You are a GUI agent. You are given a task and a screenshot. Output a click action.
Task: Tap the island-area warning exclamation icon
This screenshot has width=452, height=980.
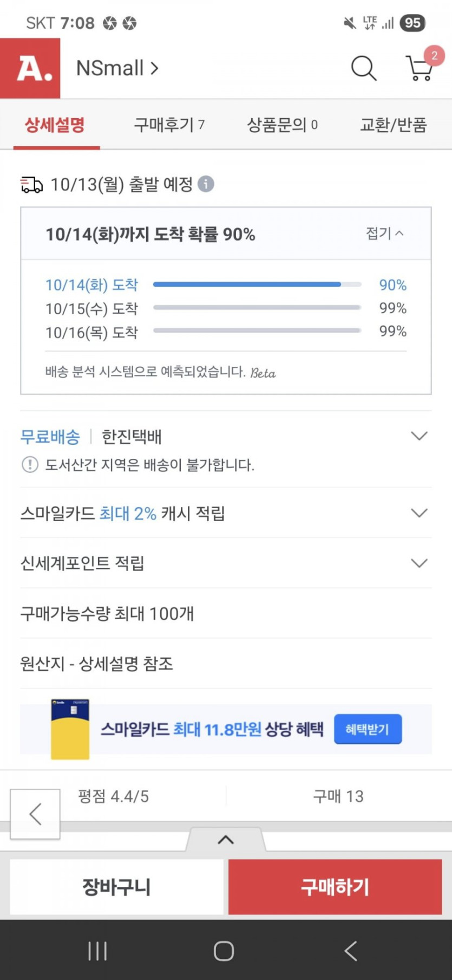pyautogui.click(x=30, y=465)
